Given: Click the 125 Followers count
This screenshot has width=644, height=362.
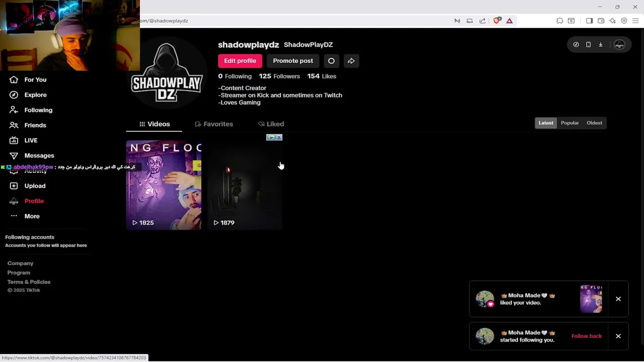Looking at the screenshot, I should coord(279,76).
